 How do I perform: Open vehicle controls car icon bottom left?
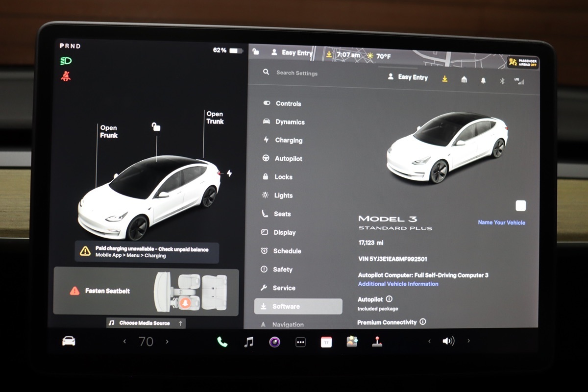pos(69,341)
